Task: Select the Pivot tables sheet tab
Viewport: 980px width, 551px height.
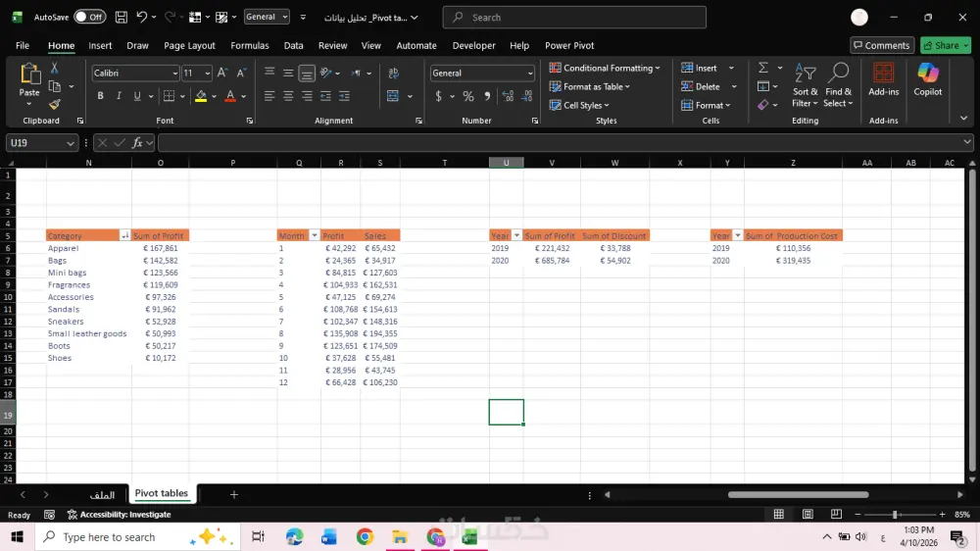Action: (x=162, y=493)
